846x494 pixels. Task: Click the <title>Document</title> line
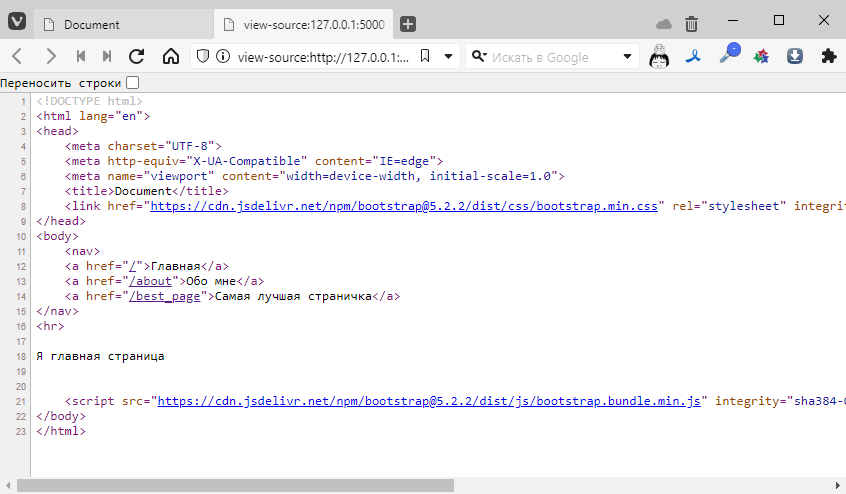click(147, 191)
